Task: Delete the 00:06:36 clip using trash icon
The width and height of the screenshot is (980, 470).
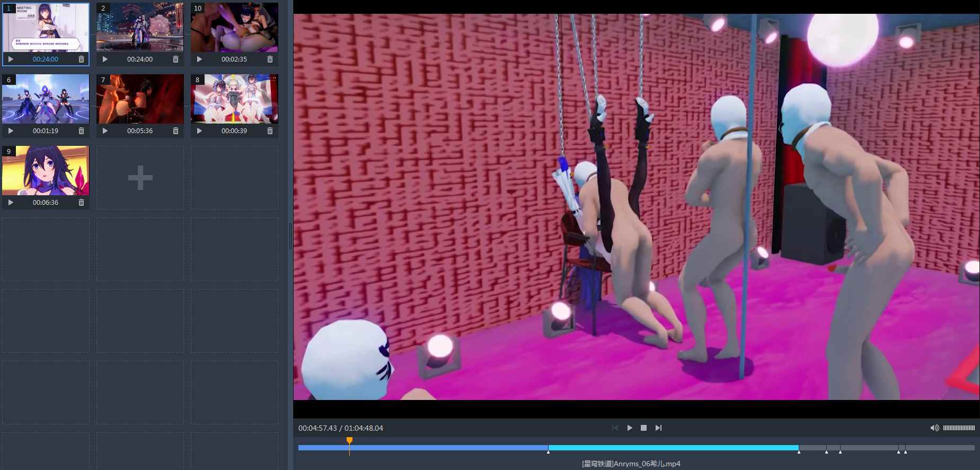Action: coord(81,203)
